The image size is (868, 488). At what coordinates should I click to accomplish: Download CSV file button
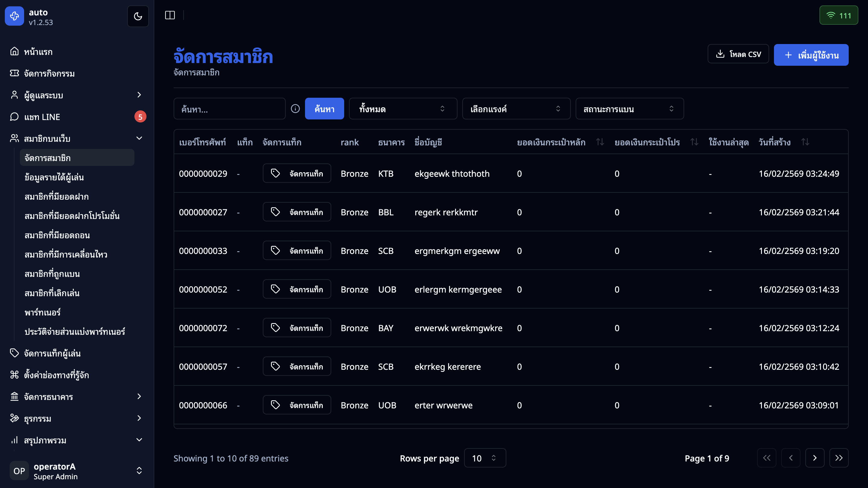click(738, 54)
